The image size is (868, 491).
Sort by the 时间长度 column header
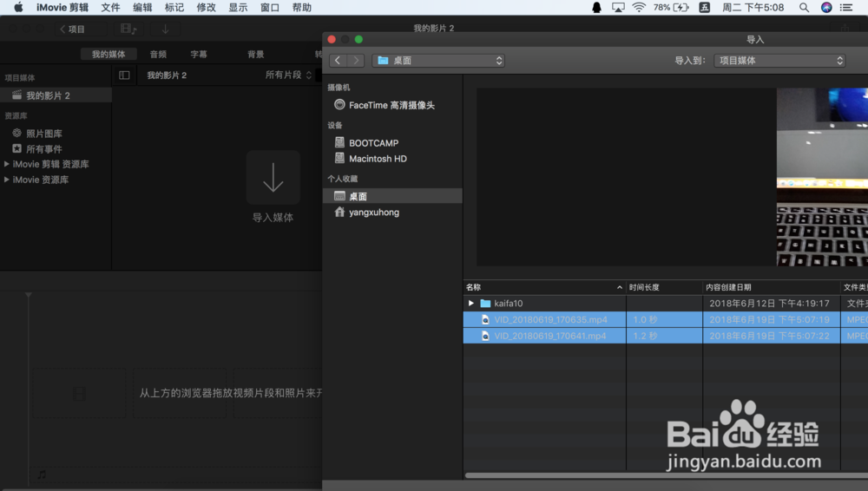click(664, 287)
